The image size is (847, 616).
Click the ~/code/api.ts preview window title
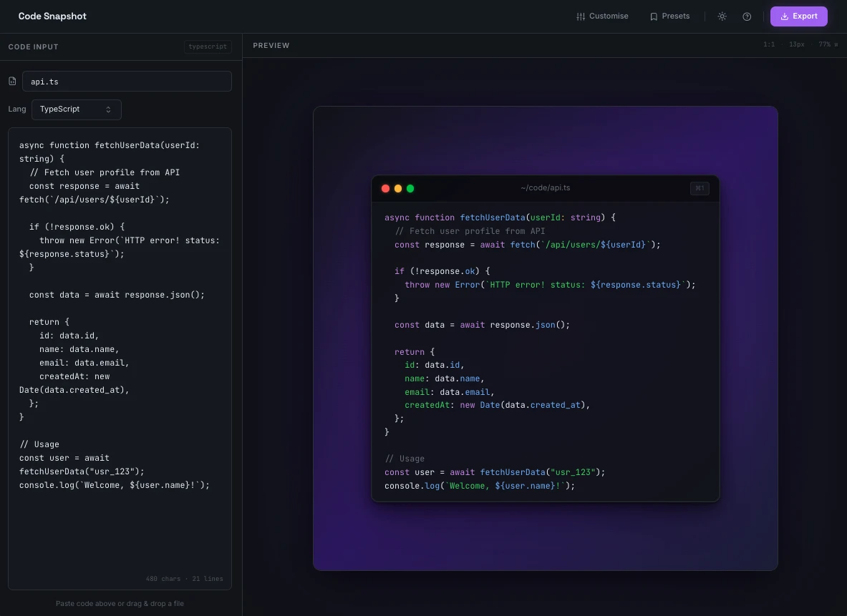(x=546, y=188)
